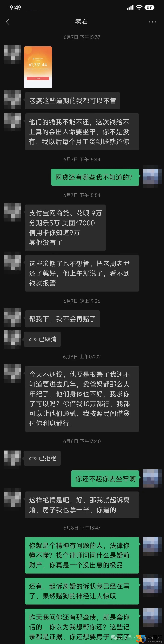Select green message about 婚前财产
This screenshot has height=644, width=164.
82,555
